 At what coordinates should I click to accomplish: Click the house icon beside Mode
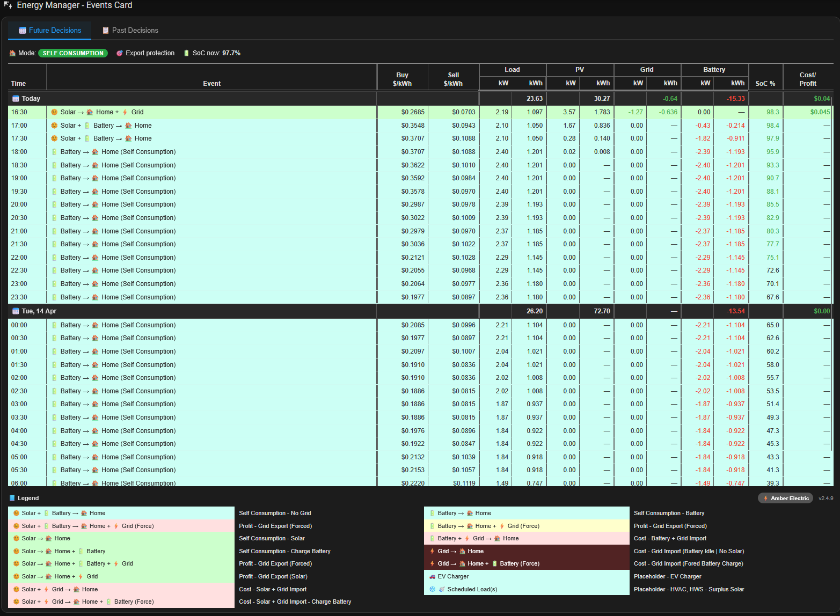(x=12, y=53)
